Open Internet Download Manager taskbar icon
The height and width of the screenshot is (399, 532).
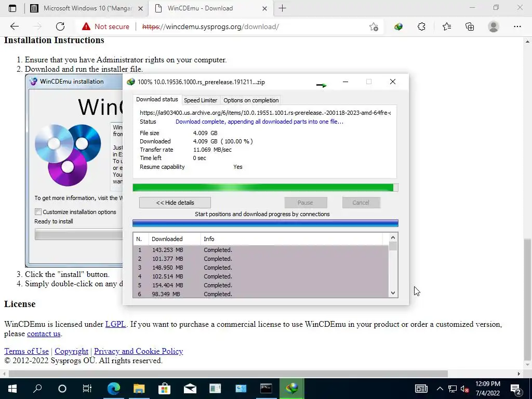pos(292,389)
